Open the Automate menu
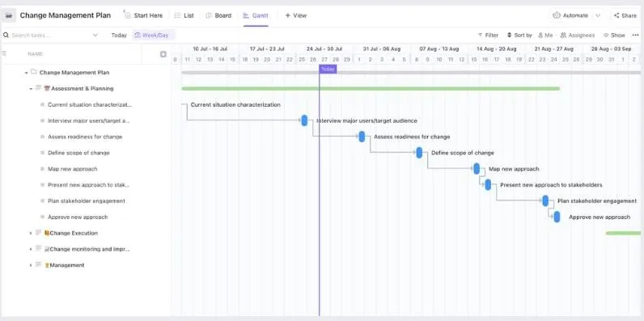 click(571, 15)
